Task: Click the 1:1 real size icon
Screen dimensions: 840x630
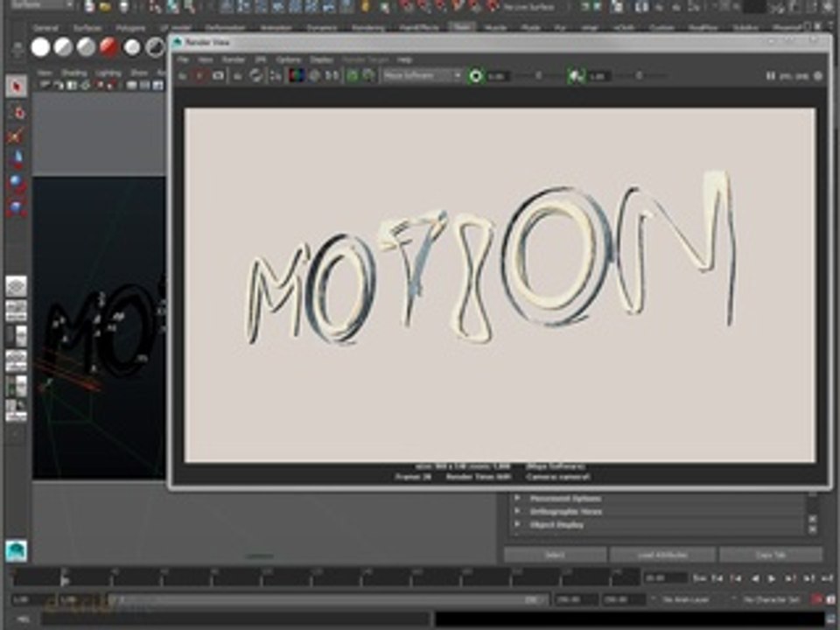Action: tap(332, 76)
